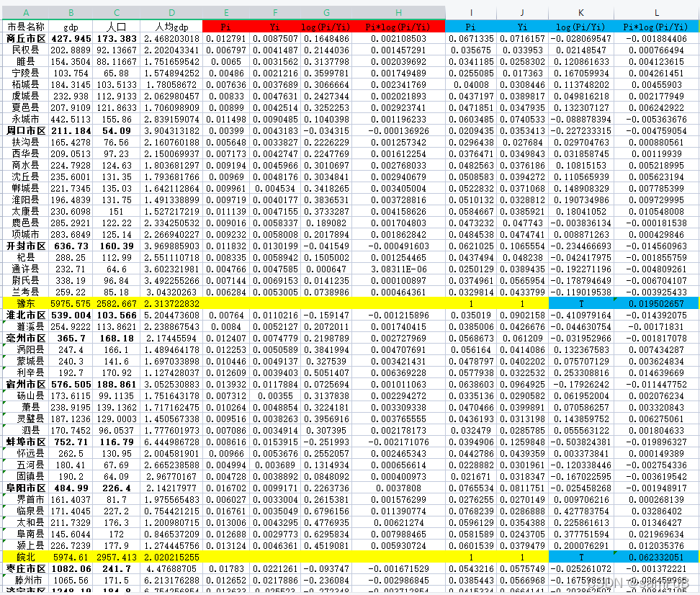
Task: Click the 虞城县 row label
Action: (26, 96)
